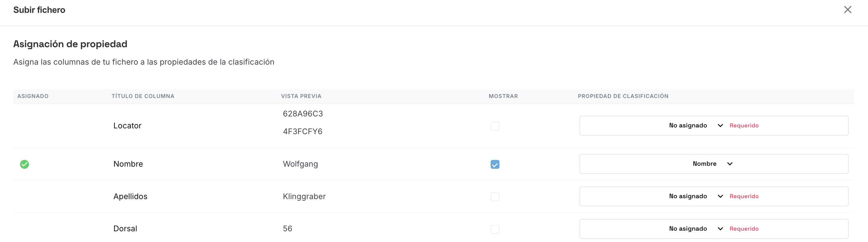This screenshot has height=242, width=868.
Task: Close the Subir fichero dialog
Action: tap(847, 10)
